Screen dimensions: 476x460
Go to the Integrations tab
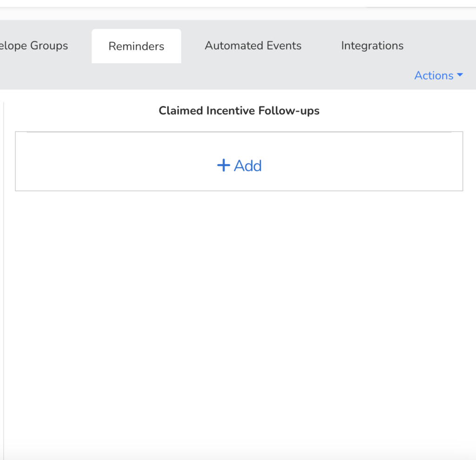[372, 46]
